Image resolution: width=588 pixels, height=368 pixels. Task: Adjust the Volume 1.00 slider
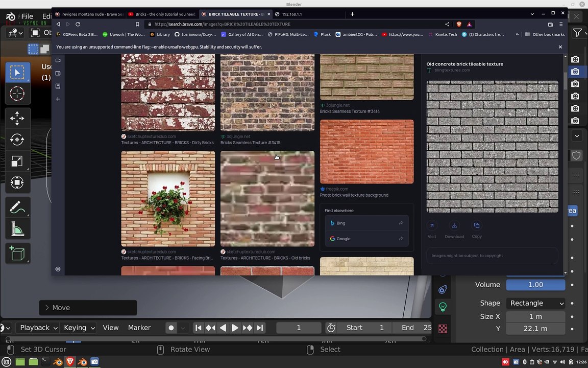point(535,285)
